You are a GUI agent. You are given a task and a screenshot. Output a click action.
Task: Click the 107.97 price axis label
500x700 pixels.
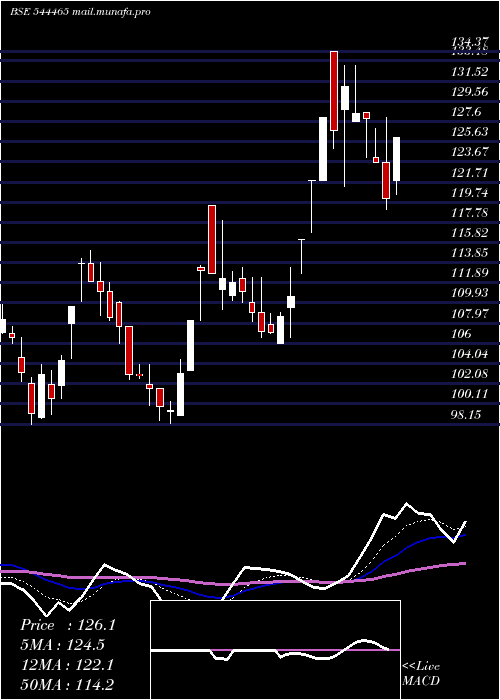coord(469,313)
